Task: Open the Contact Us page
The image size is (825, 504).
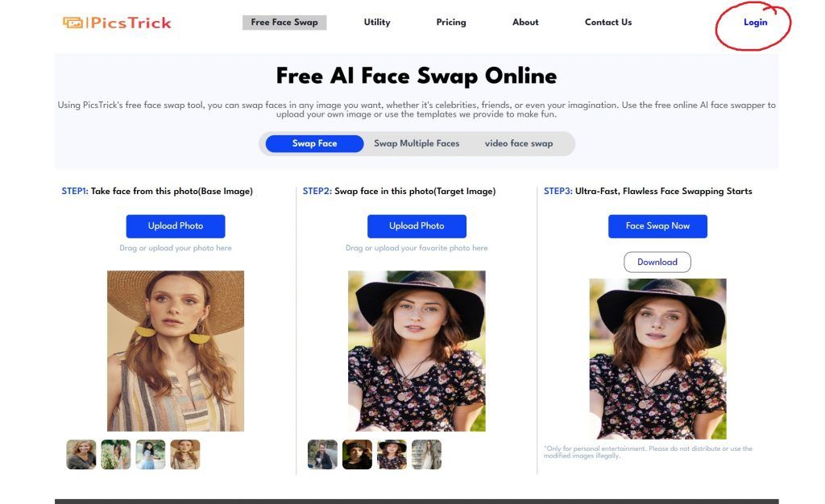Action: click(x=608, y=22)
